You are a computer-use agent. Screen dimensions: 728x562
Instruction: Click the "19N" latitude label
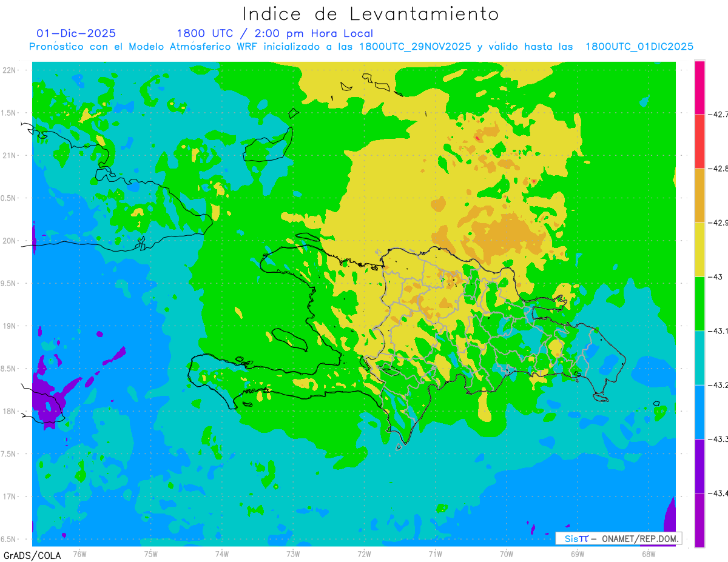pos(10,326)
